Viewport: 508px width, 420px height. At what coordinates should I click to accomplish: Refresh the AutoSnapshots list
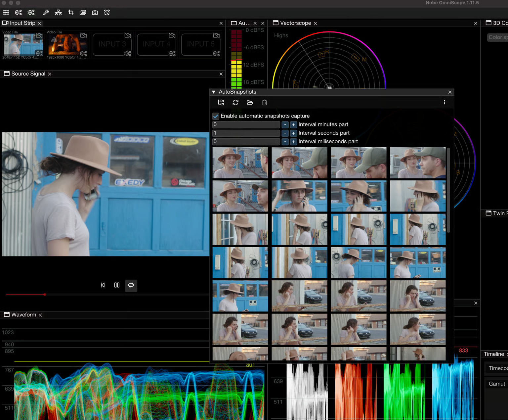[235, 103]
